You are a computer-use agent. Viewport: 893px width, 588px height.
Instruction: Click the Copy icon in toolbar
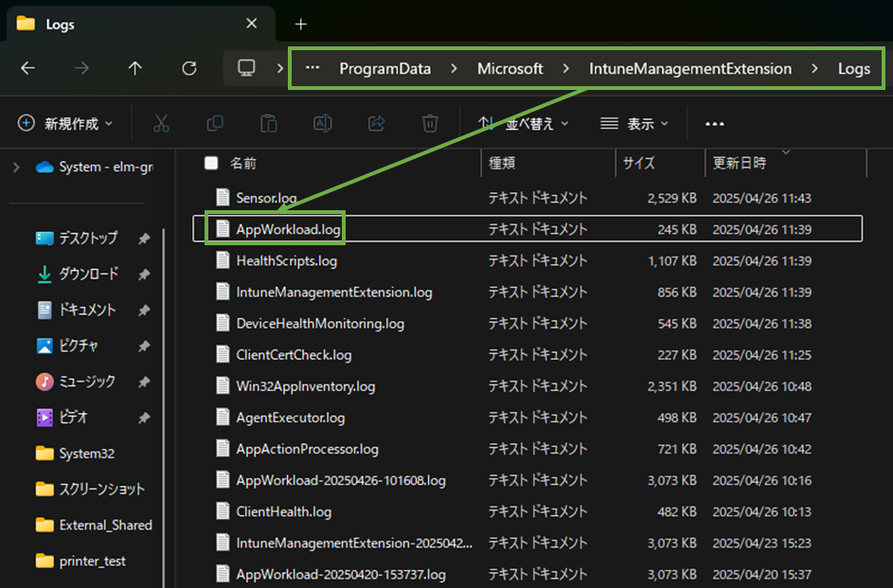coord(215,123)
